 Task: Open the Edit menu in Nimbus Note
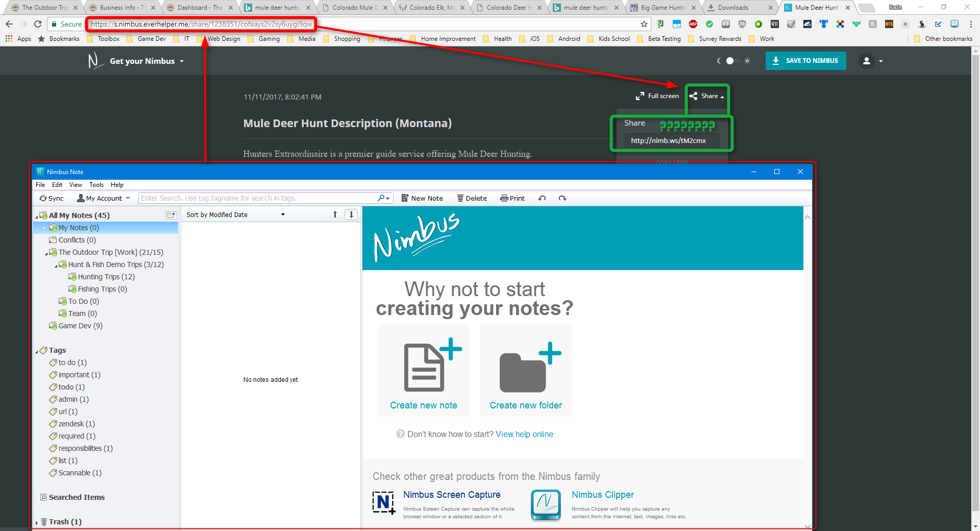pyautogui.click(x=57, y=185)
